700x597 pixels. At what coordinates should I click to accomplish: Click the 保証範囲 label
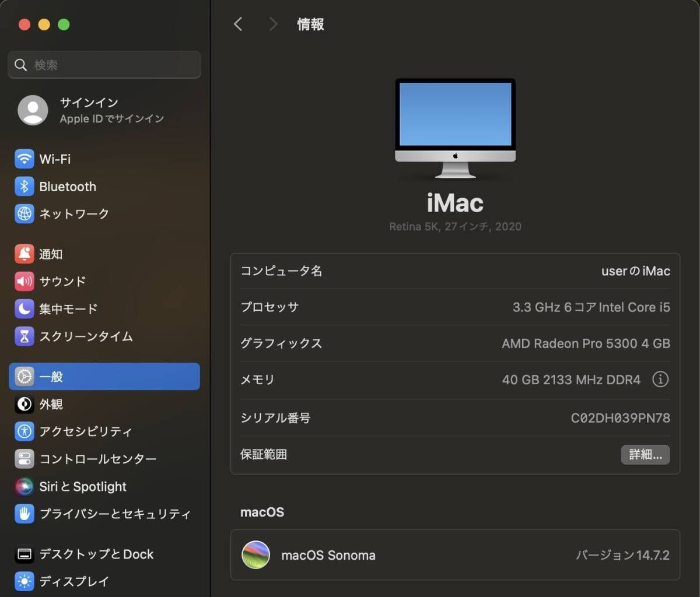click(x=264, y=455)
